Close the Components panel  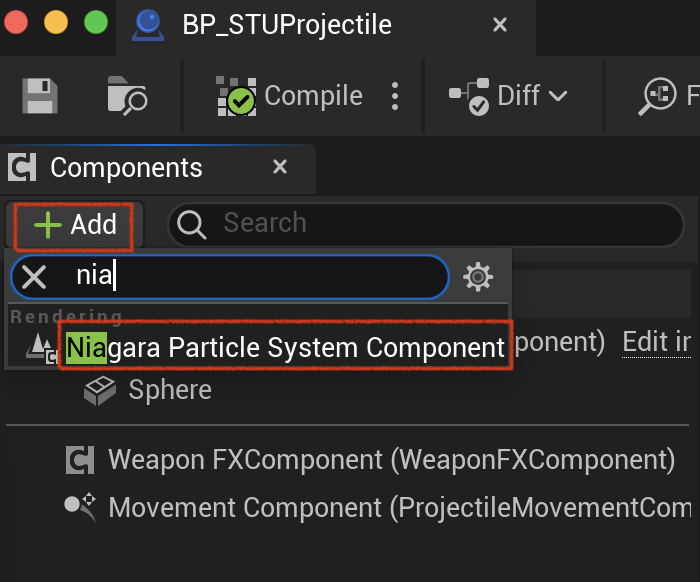280,167
